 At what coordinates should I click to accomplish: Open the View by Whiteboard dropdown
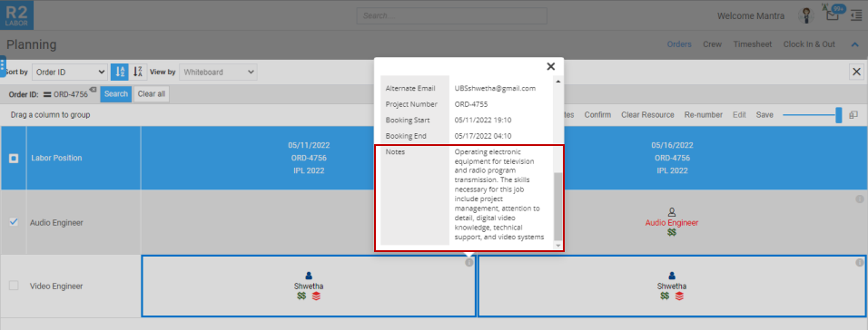pos(218,72)
